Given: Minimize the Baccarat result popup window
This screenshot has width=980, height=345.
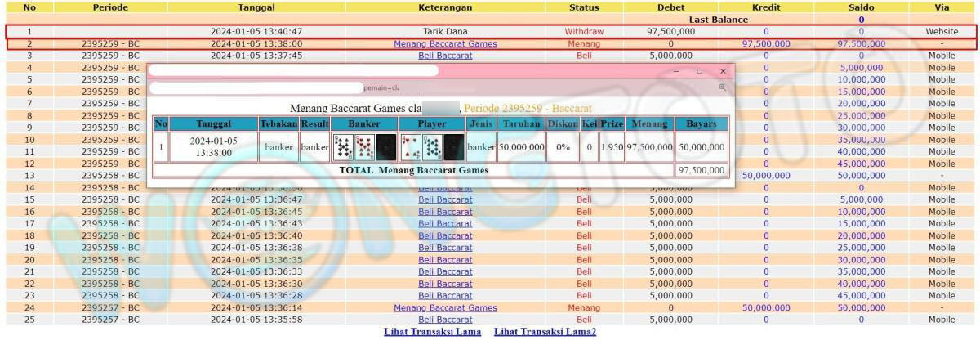Looking at the screenshot, I should click(675, 71).
